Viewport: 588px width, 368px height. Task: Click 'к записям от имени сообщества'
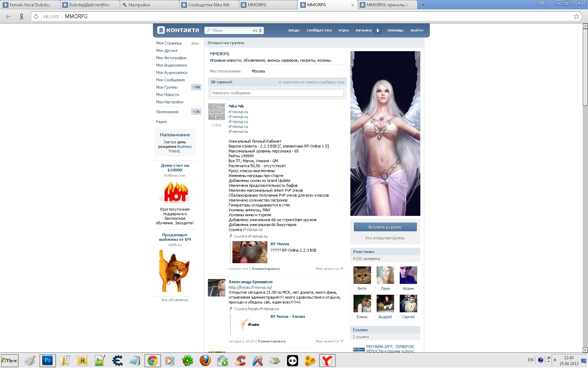point(311,82)
